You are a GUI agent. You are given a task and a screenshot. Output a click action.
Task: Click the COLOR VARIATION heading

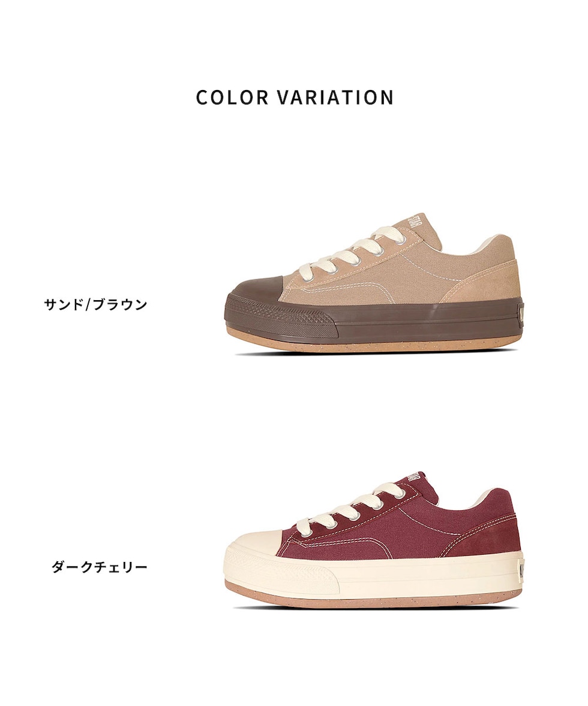pos(295,97)
